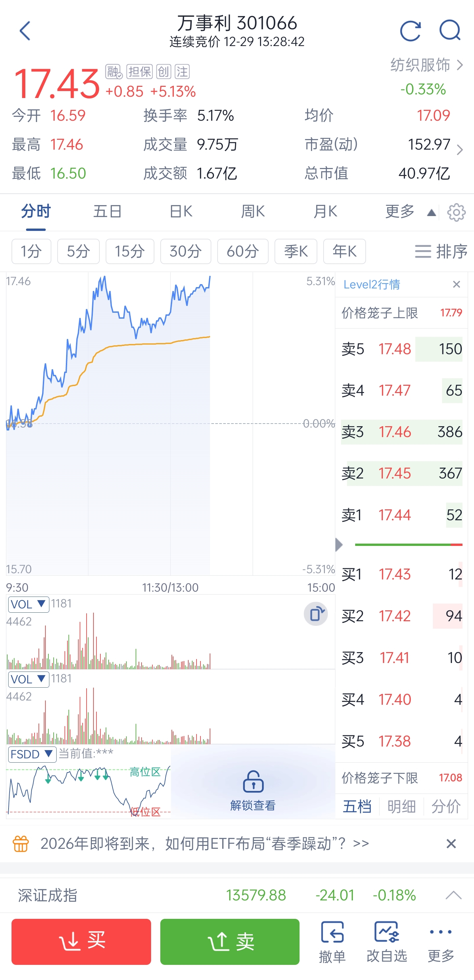Viewport: 474px width, 980px height.
Task: Tap the rotate chart landscape icon
Action: point(316,614)
